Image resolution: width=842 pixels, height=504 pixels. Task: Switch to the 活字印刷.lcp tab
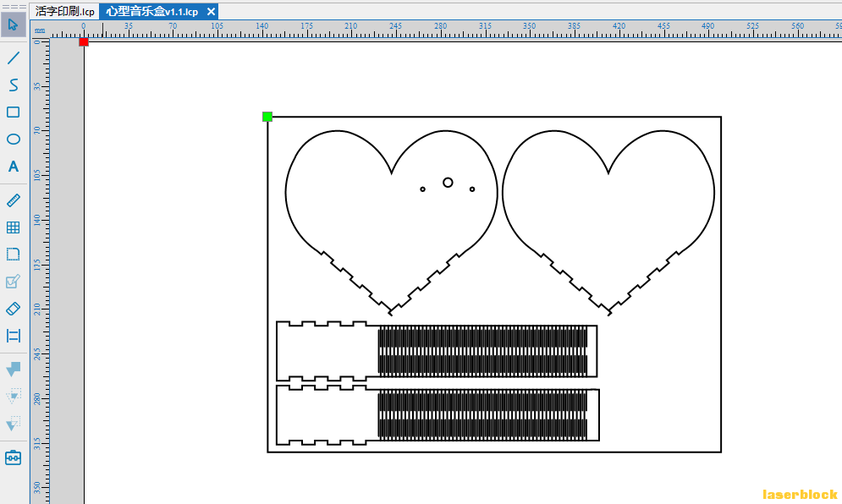[65, 11]
